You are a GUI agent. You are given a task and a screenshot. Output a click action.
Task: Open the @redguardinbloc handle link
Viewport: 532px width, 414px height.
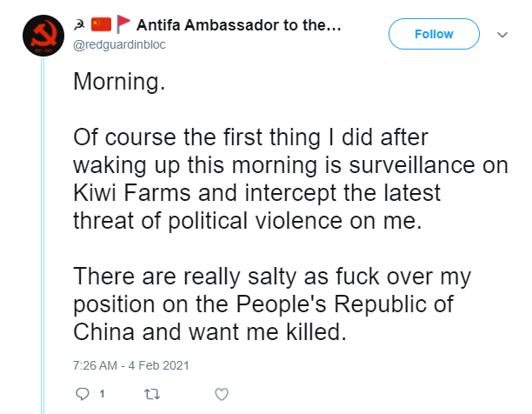119,44
